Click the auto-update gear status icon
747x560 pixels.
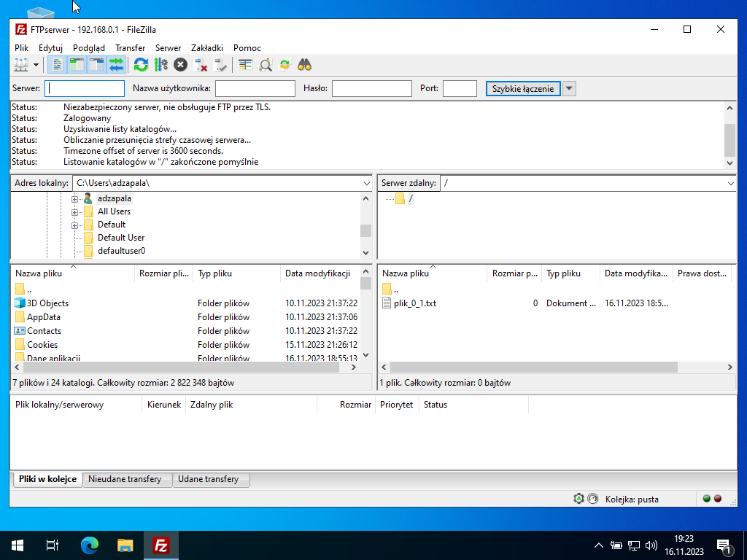click(578, 499)
